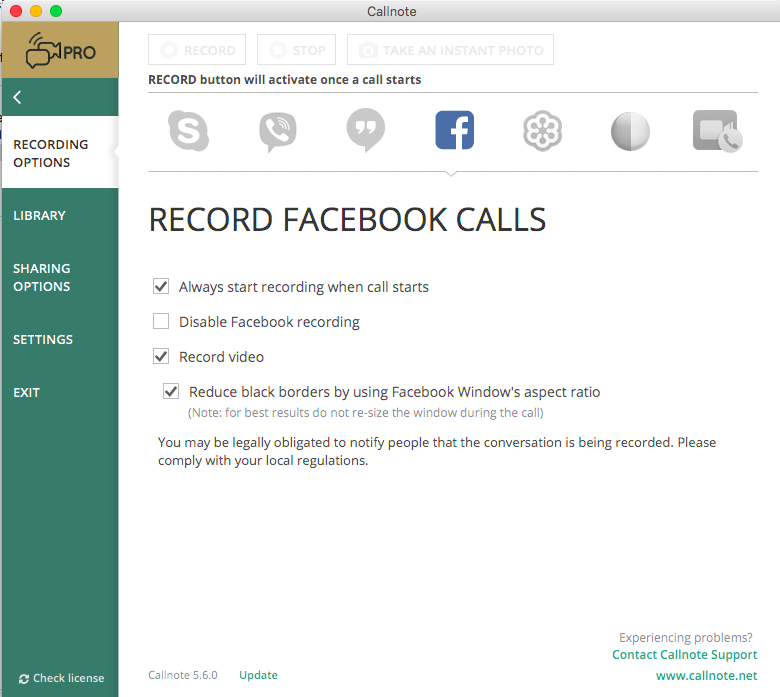Click the Check license link
The image size is (780, 697).
tap(69, 678)
